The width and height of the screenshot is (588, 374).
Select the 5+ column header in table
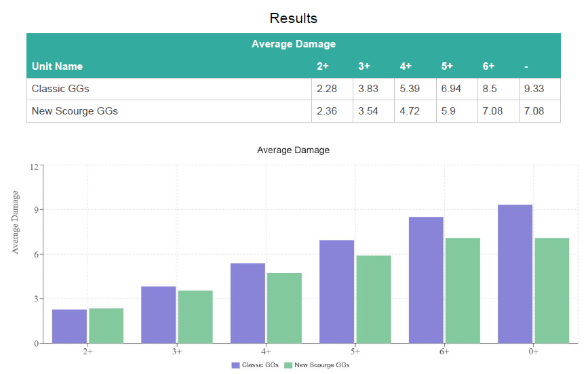pyautogui.click(x=447, y=66)
